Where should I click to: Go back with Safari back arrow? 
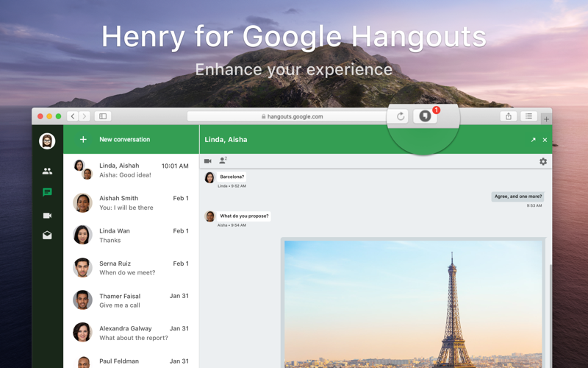(73, 116)
